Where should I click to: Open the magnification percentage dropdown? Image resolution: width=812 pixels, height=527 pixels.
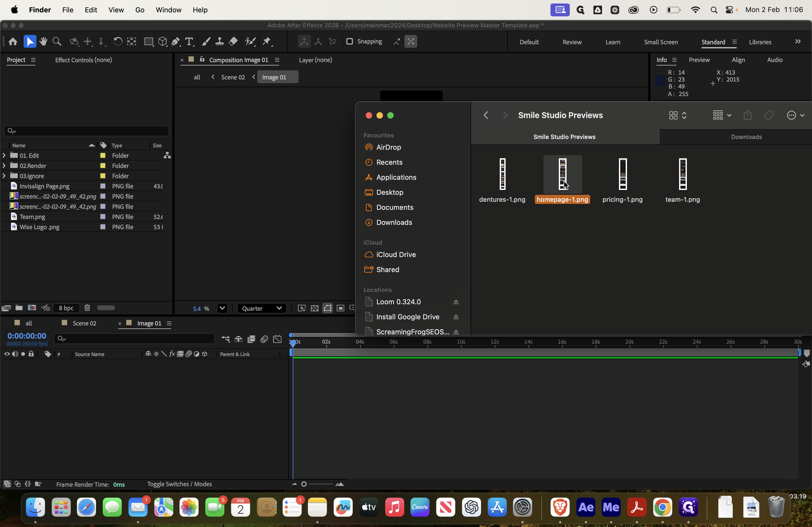[x=222, y=309]
